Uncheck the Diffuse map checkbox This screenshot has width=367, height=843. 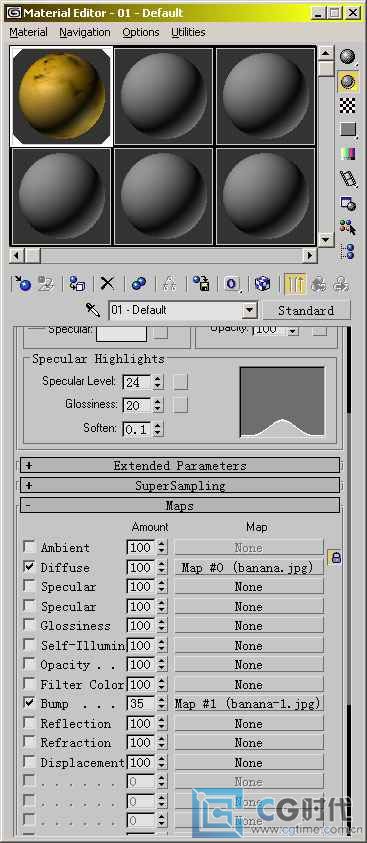[30, 567]
